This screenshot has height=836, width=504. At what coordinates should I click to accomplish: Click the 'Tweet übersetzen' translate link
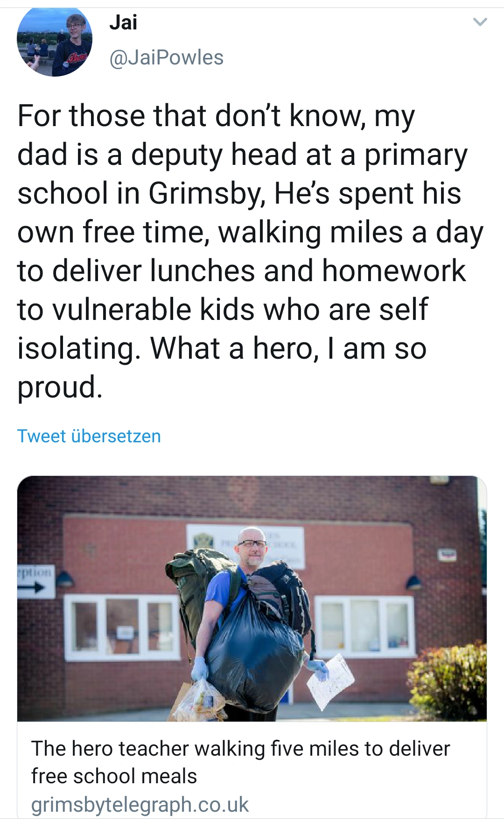tap(89, 436)
